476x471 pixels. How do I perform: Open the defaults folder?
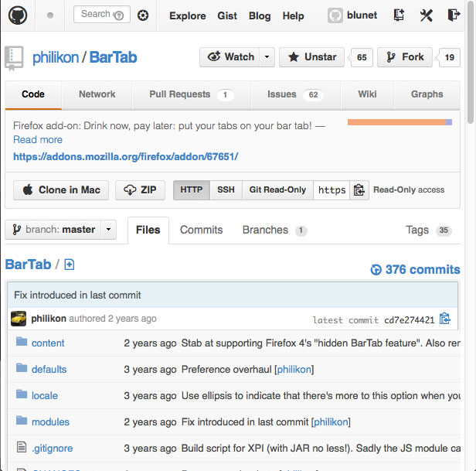(49, 370)
